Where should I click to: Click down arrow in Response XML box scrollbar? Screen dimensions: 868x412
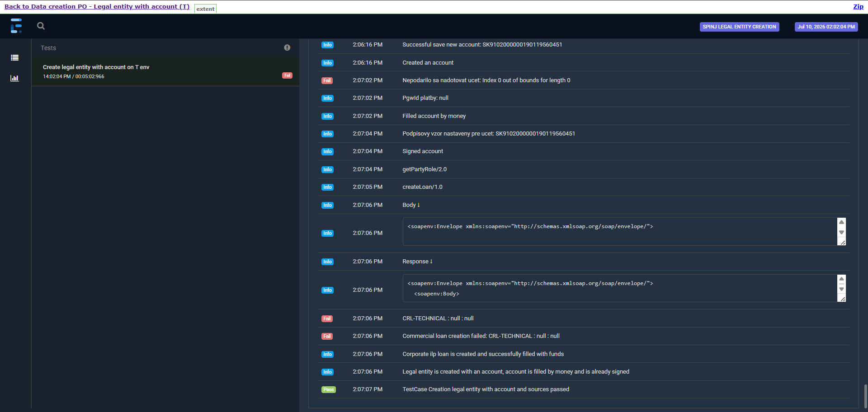[841, 289]
